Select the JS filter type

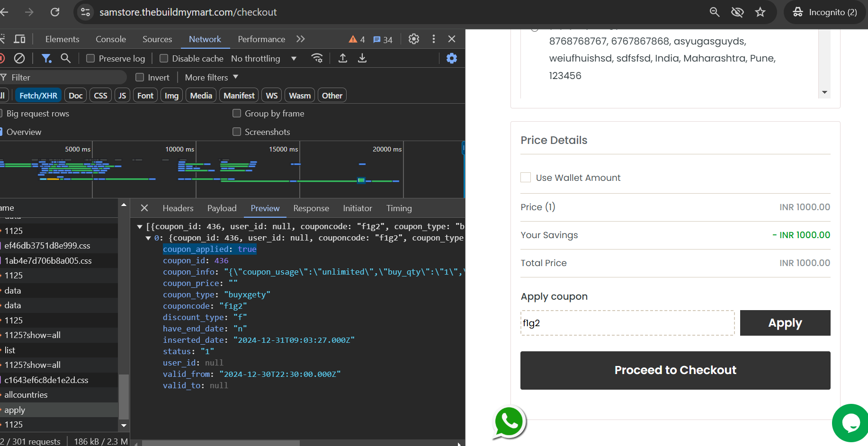click(122, 96)
